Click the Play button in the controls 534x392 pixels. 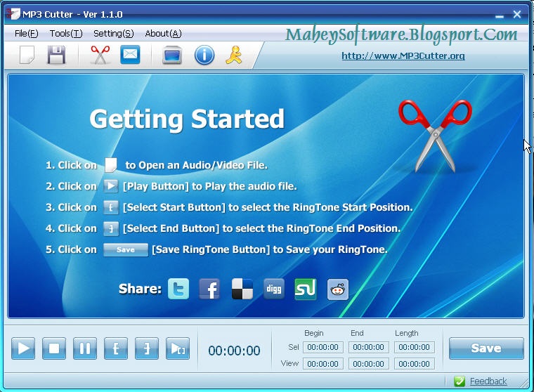[23, 348]
